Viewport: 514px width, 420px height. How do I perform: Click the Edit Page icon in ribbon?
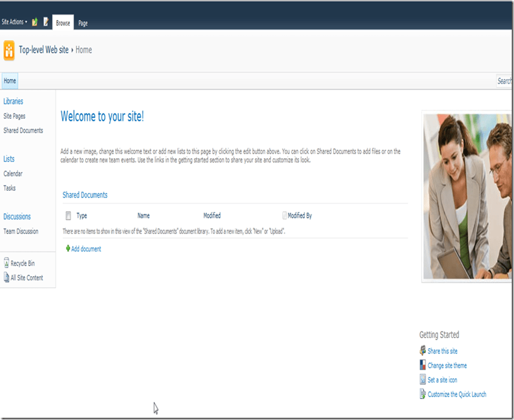point(46,22)
